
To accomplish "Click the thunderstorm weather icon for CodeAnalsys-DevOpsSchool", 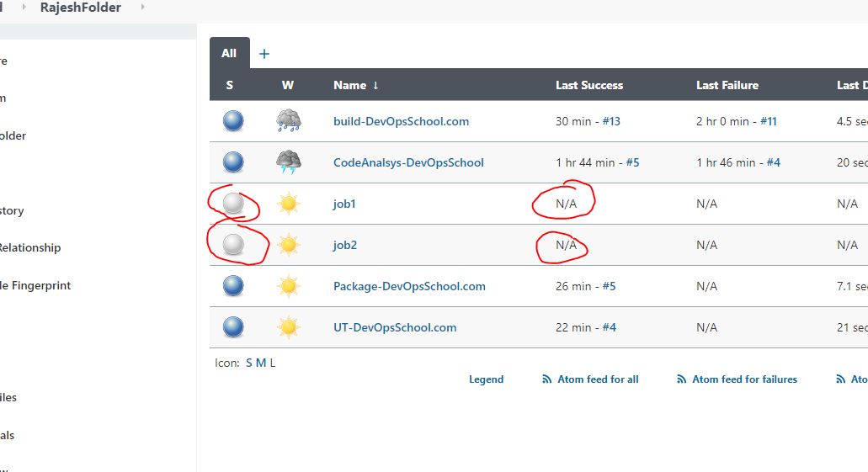I will pos(289,162).
